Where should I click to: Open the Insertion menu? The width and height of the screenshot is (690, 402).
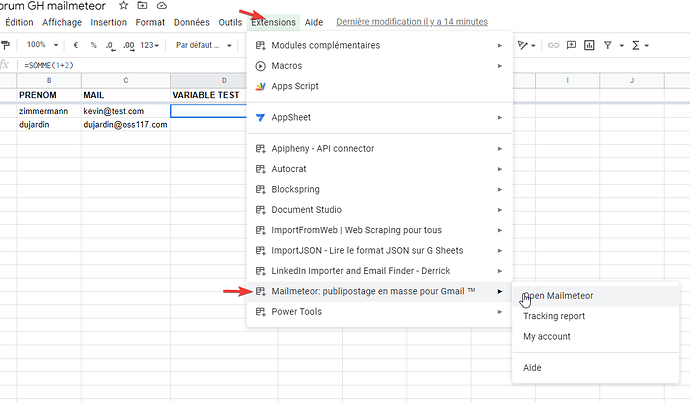pyautogui.click(x=109, y=22)
